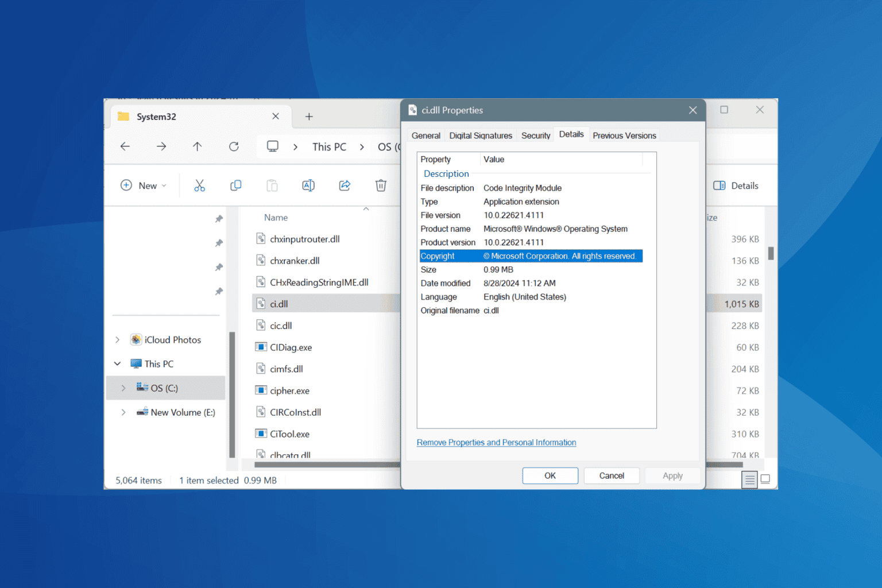Screen dimensions: 882x588
Task: Click the Delete trash icon
Action: click(381, 185)
